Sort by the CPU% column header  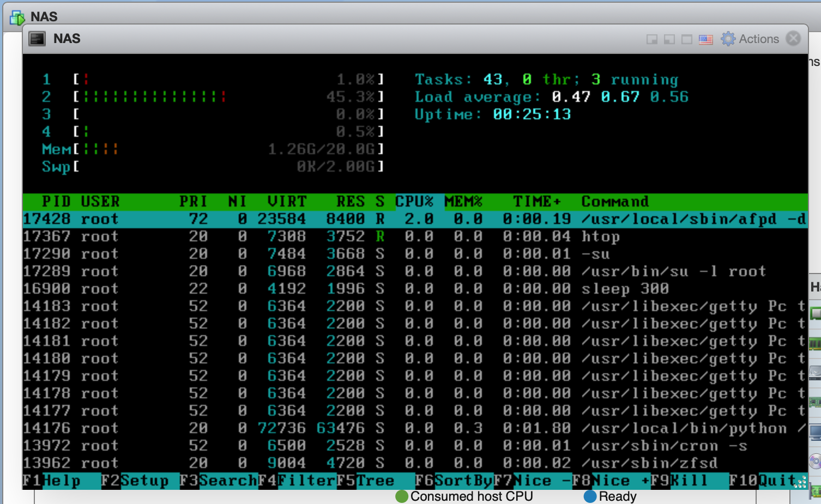point(414,202)
